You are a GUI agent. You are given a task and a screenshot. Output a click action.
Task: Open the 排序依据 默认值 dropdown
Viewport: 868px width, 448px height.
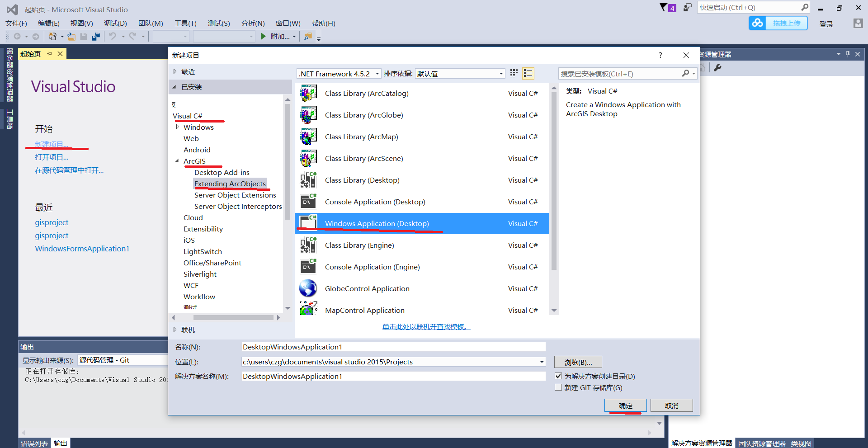(500, 73)
